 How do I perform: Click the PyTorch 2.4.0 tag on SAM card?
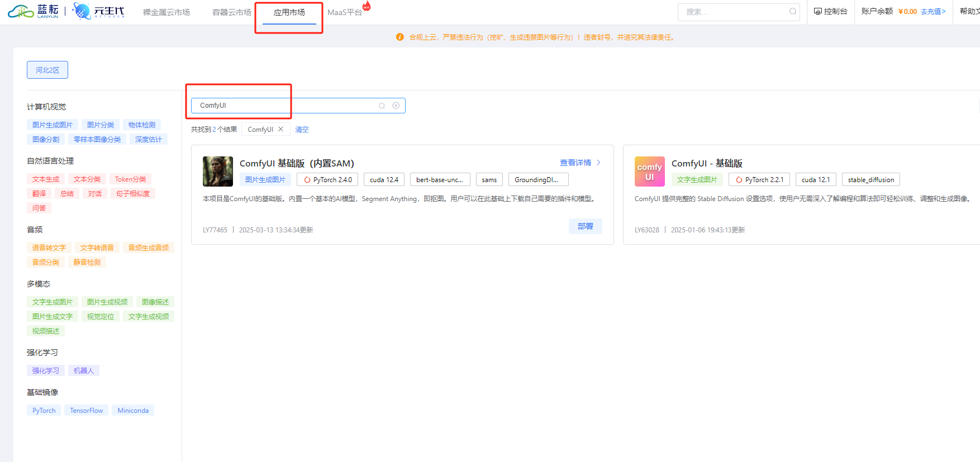pos(327,180)
